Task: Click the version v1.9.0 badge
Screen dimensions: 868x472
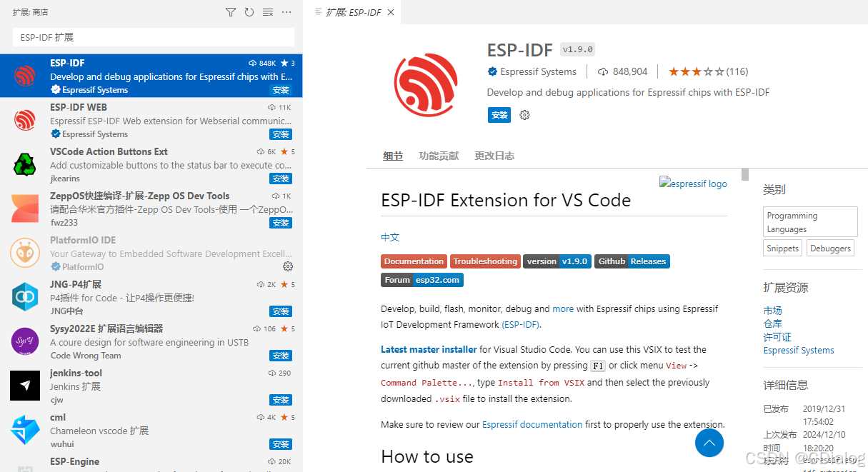Action: tap(557, 261)
